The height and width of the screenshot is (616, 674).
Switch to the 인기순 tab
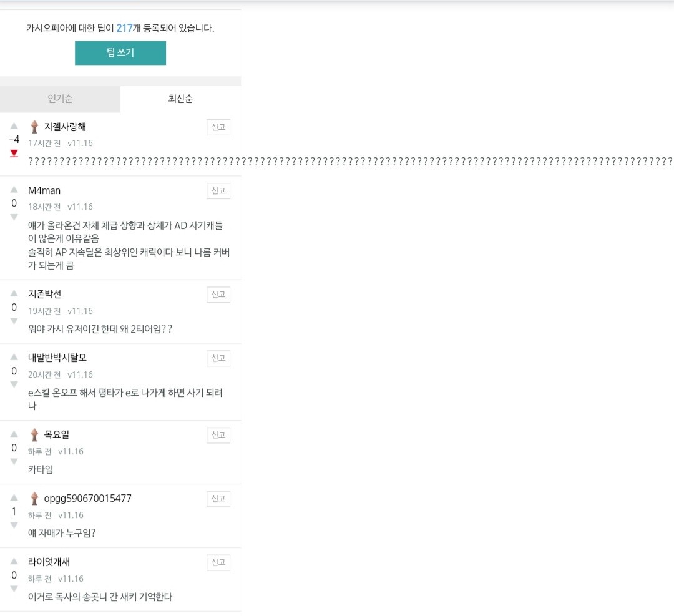[x=60, y=99]
